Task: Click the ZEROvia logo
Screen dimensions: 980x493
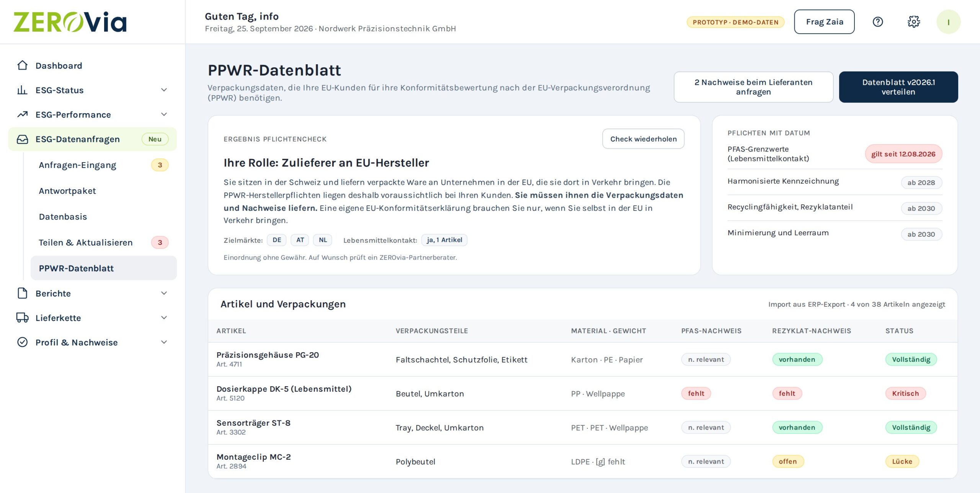Action: click(x=70, y=22)
